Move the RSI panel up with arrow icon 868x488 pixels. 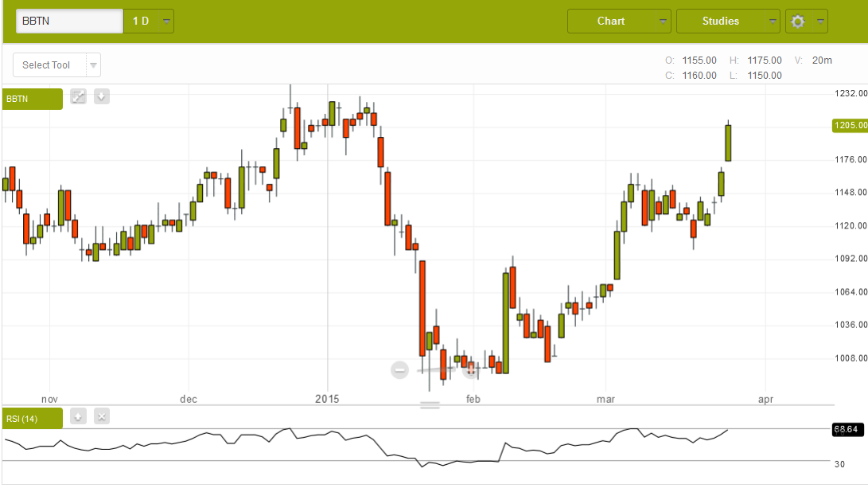tap(78, 416)
